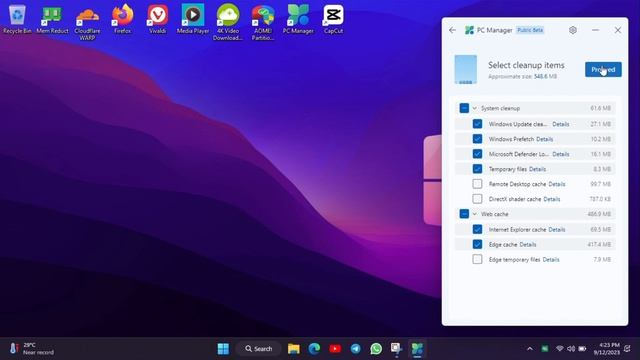Screen dimensions: 640x360
Task: Check the DirectX shader cache box
Action: tap(477, 199)
